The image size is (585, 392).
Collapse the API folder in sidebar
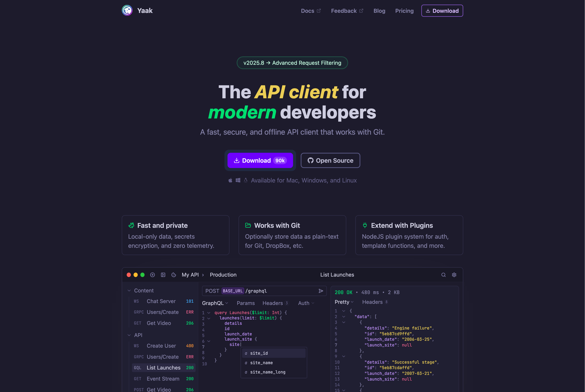(129, 335)
